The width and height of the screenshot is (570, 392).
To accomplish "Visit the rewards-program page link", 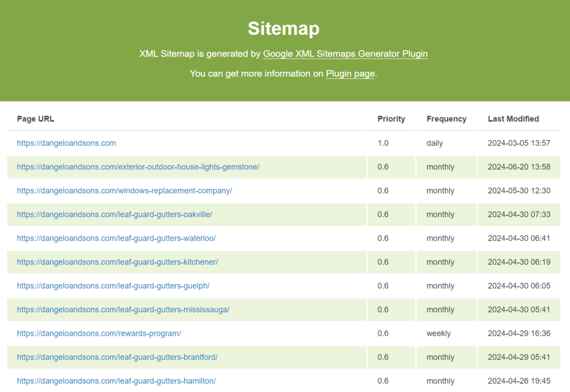I will 97,333.
